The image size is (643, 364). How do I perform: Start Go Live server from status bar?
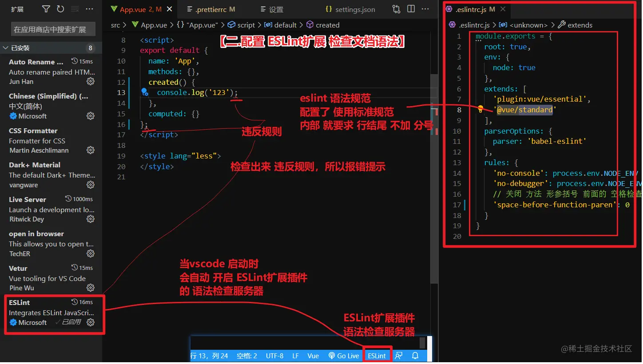coord(344,356)
